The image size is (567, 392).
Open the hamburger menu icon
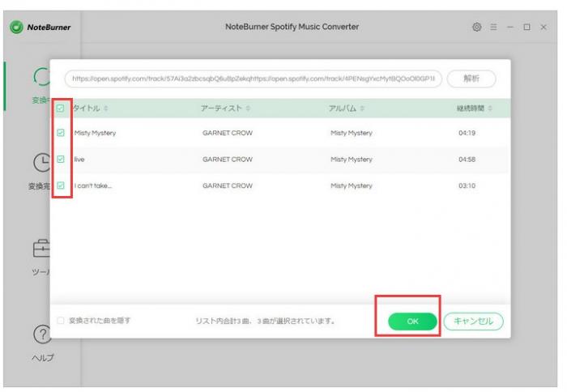point(493,27)
